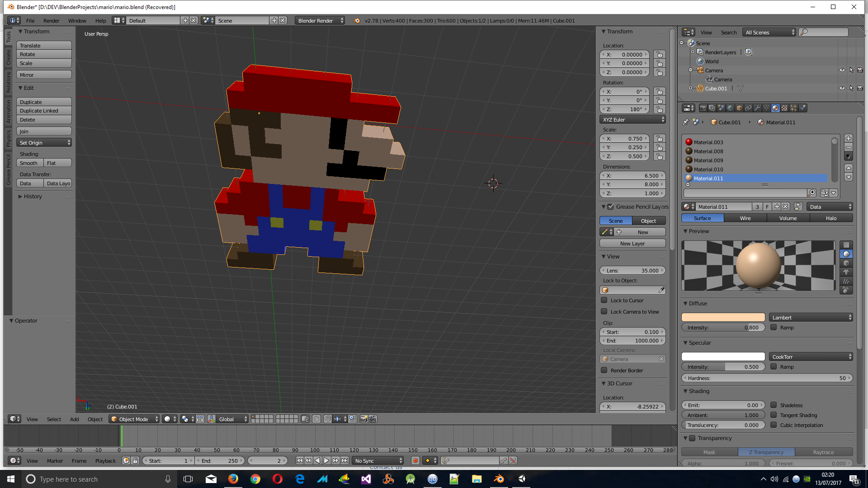This screenshot has width=868, height=488.
Task: Toggle Cube.001 visibility eye in outliner
Action: tap(842, 88)
